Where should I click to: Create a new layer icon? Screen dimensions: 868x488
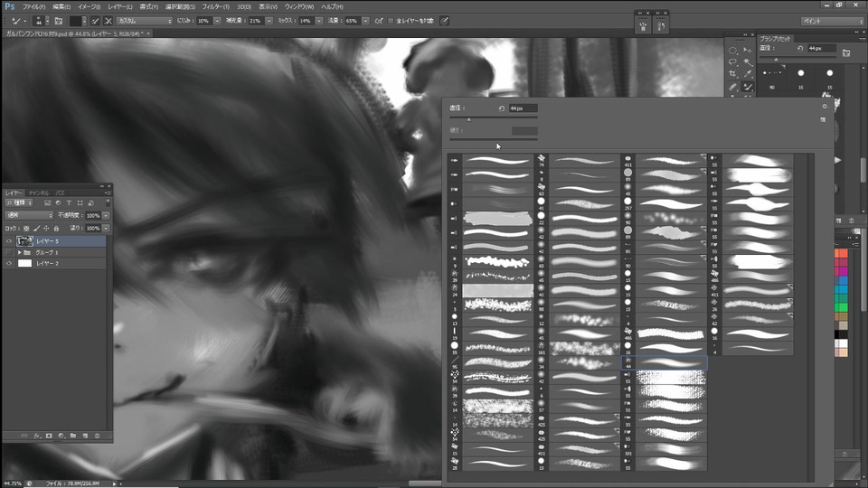pyautogui.click(x=85, y=436)
